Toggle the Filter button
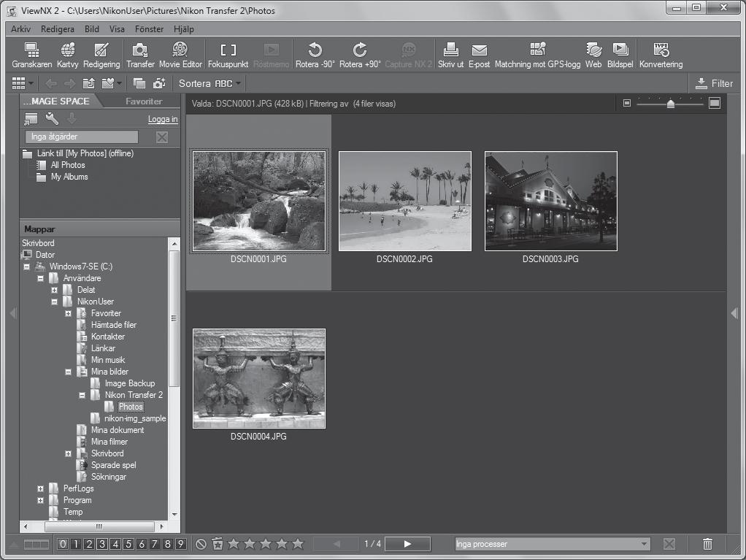746x560 pixels. point(714,84)
